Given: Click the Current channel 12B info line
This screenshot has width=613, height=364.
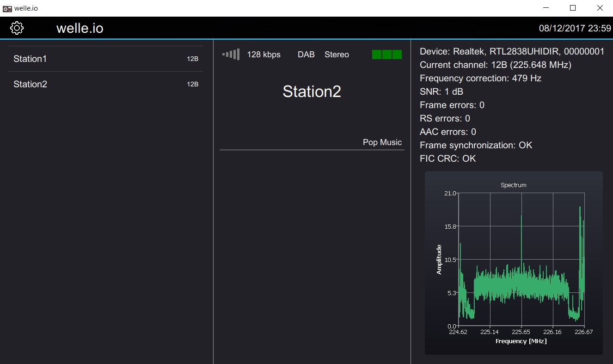Looking at the screenshot, I should point(496,65).
